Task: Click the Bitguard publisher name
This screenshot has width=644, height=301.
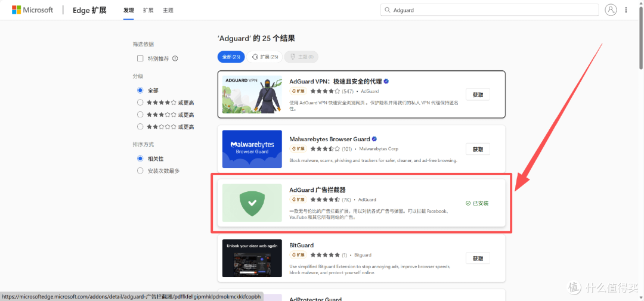Action: 363,255
